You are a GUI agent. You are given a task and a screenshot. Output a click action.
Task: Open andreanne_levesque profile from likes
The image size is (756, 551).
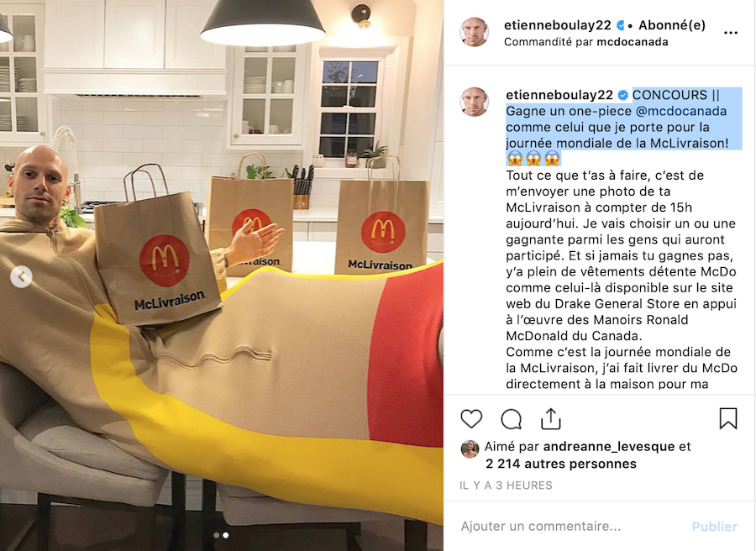click(x=608, y=446)
